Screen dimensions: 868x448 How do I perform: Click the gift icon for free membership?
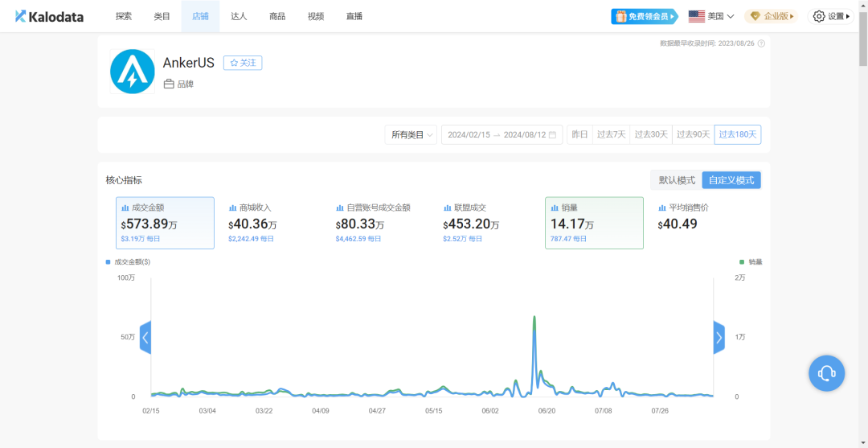click(620, 16)
